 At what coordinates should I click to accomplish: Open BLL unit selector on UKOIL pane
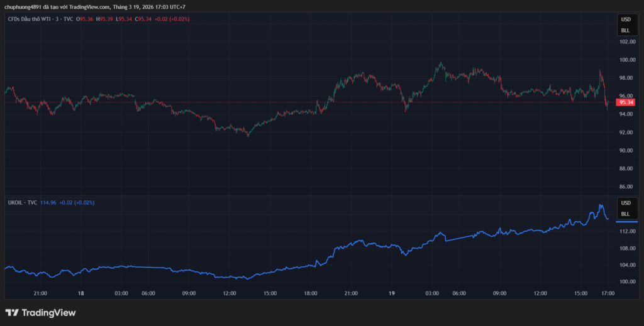point(625,214)
